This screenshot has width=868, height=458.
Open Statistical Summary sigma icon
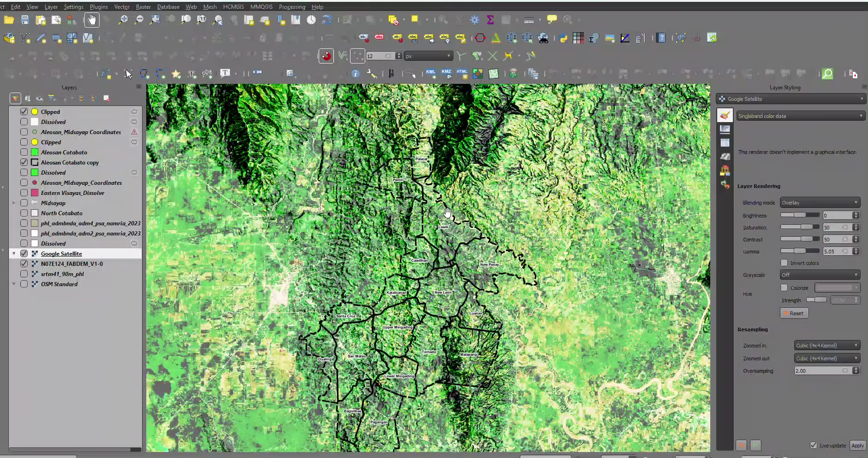click(x=490, y=20)
